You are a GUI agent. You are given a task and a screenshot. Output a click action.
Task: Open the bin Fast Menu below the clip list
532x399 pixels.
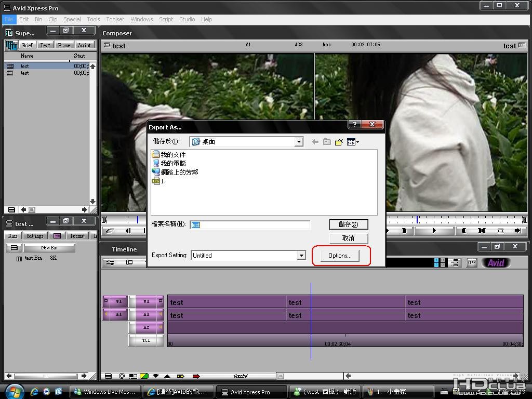click(x=11, y=210)
